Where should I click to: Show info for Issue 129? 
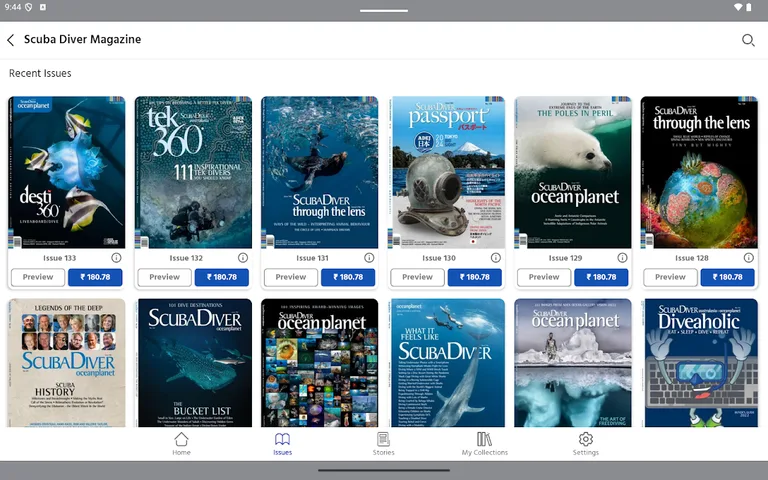[x=622, y=258]
